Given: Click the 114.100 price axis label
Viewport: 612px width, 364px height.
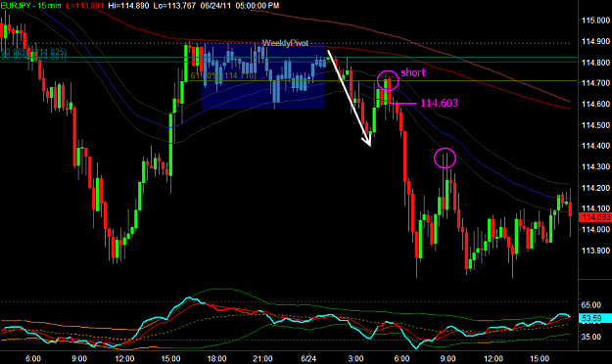Looking at the screenshot, I should (x=596, y=208).
